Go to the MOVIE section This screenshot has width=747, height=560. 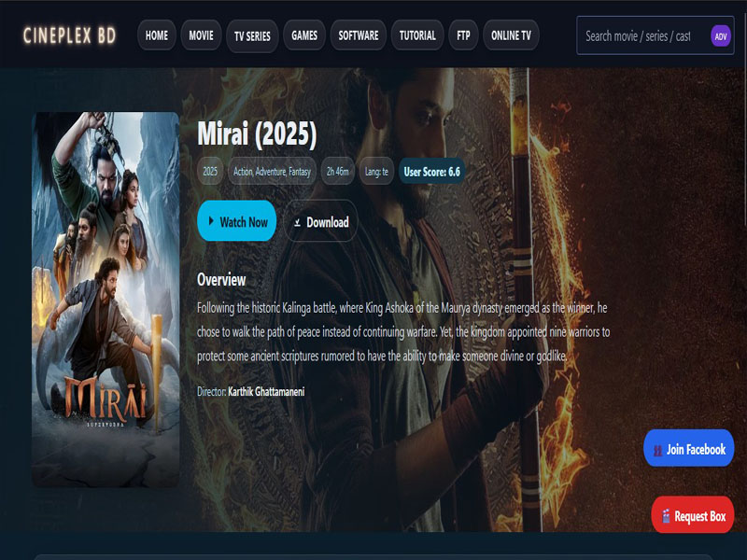point(201,35)
